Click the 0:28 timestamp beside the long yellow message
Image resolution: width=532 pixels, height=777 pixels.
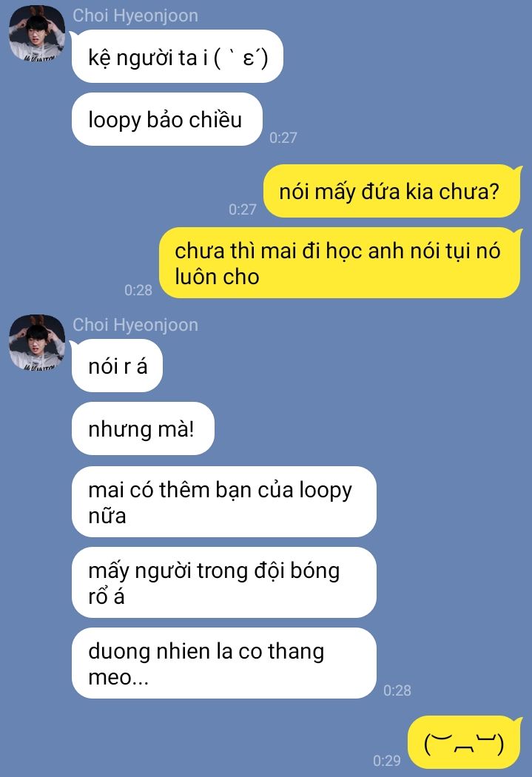pyautogui.click(x=138, y=290)
